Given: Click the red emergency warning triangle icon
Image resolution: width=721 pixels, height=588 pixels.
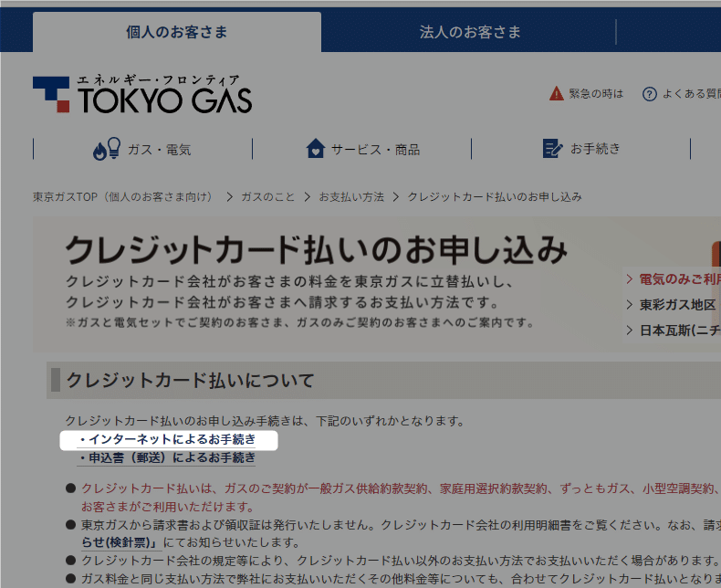Looking at the screenshot, I should point(557,93).
